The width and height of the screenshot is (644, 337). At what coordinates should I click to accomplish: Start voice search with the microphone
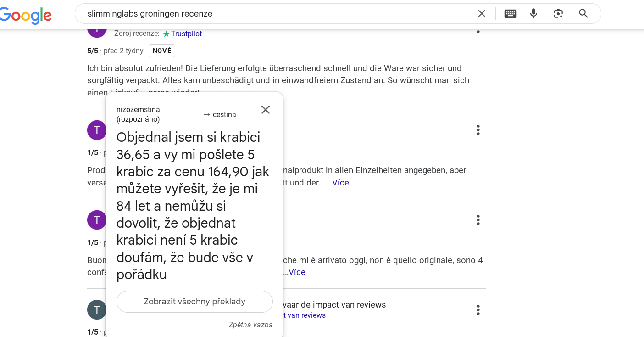pyautogui.click(x=533, y=13)
